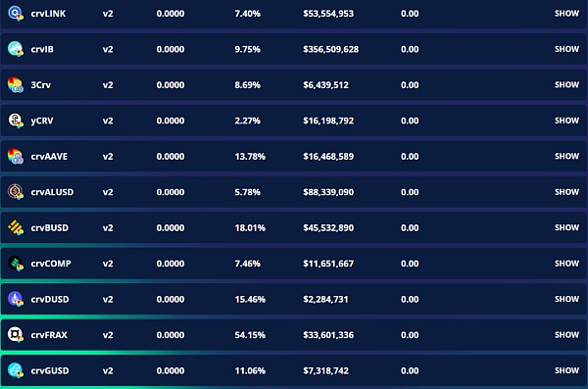The height and width of the screenshot is (389, 588).
Task: Show details for the crvFRAX vault
Action: [x=566, y=334]
